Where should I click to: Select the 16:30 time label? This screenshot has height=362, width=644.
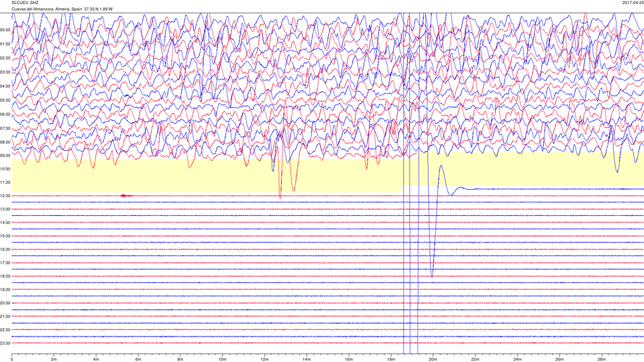pos(5,249)
